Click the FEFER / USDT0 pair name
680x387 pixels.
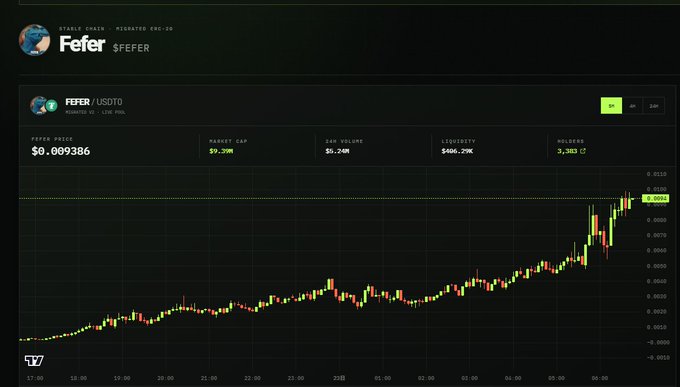[x=94, y=102]
